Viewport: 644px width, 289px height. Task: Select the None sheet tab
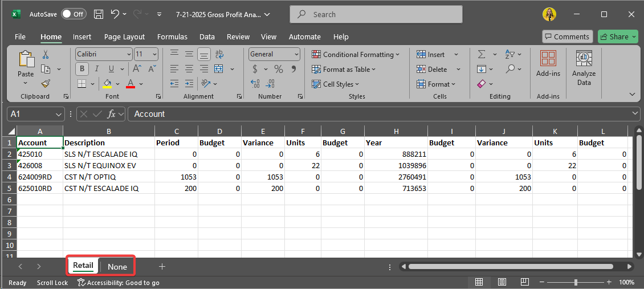(x=117, y=267)
